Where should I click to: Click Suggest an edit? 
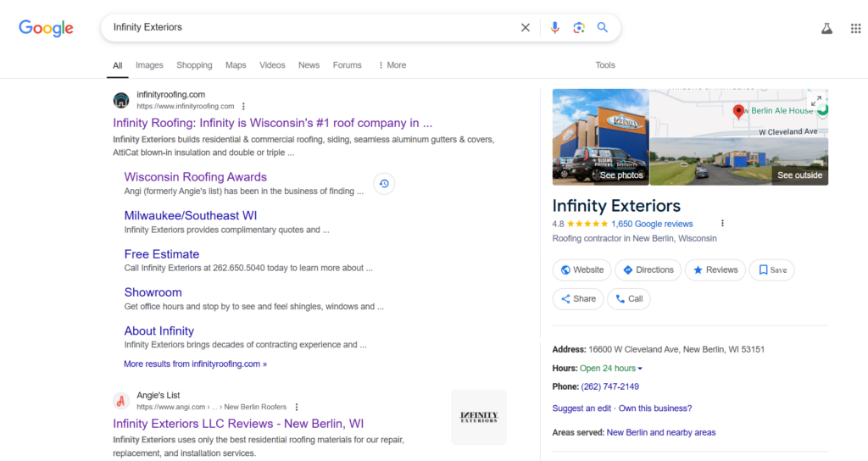(x=581, y=408)
